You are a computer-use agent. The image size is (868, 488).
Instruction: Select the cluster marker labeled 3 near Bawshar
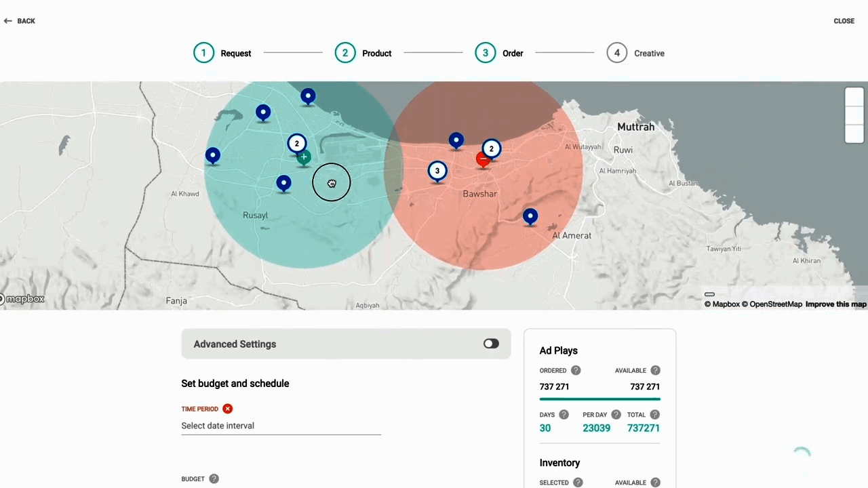[x=437, y=171]
